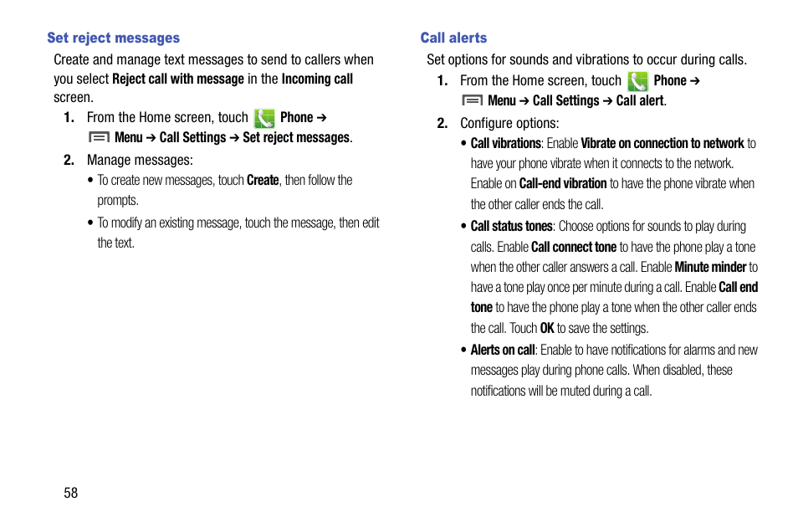Click the page number 58
This screenshot has height=532, width=798.
click(71, 493)
